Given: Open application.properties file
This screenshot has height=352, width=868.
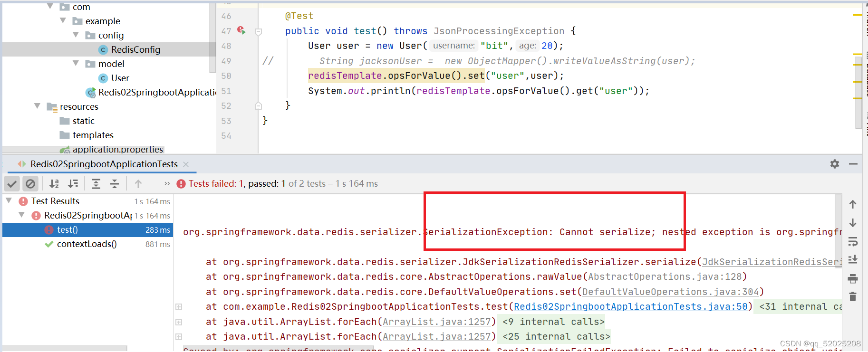Looking at the screenshot, I should tap(117, 149).
